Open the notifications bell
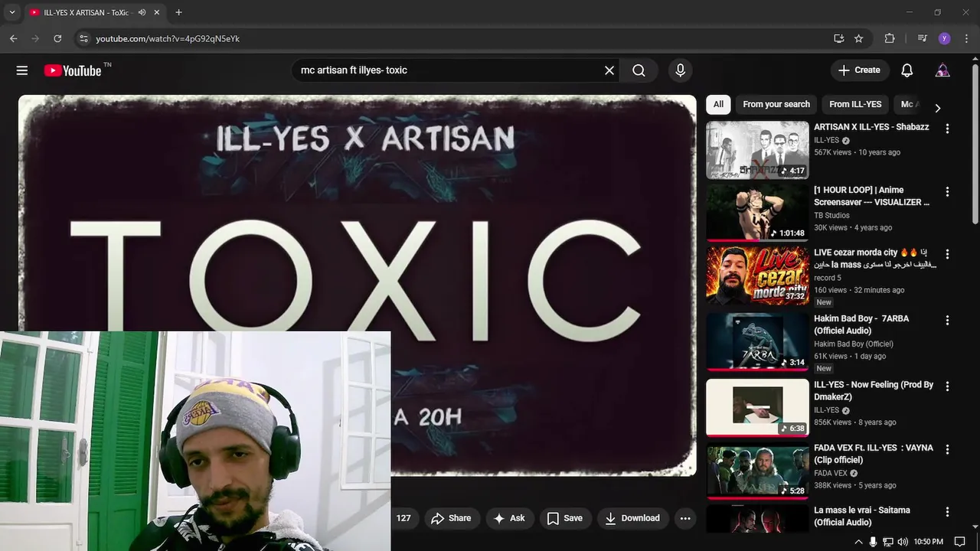 point(906,70)
